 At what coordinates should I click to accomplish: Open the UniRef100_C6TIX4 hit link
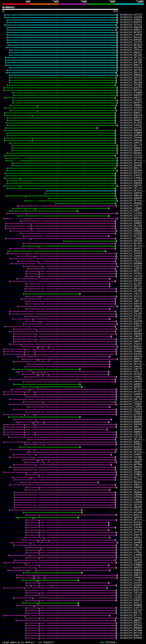pos(131,15)
